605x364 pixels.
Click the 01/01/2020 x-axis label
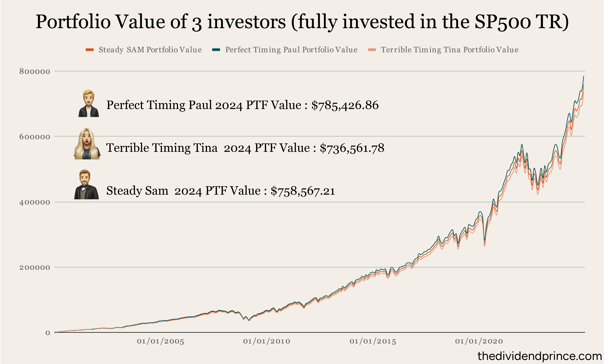click(x=479, y=341)
